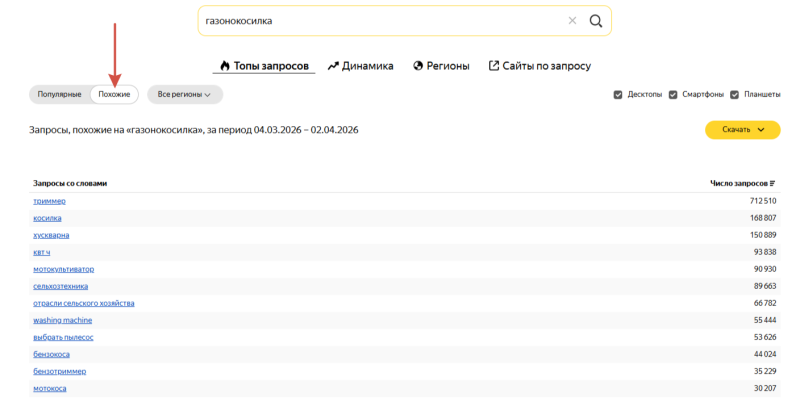Image resolution: width=800 pixels, height=398 pixels.
Task: Click the count 66 782 value
Action: pyautogui.click(x=765, y=303)
